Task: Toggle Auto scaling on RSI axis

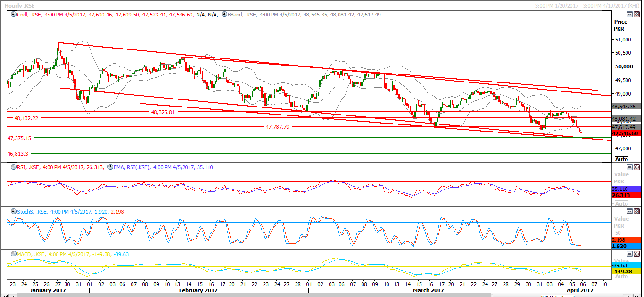Action: 621,204
